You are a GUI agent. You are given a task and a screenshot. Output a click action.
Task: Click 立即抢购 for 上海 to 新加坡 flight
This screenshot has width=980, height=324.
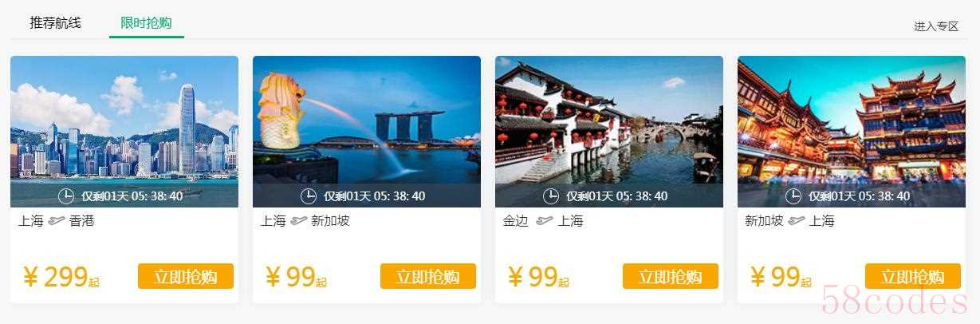coord(428,276)
